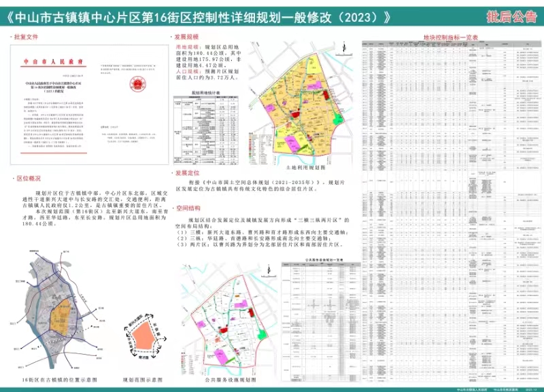Open the land-use statistics table under 规划用地统计表
Screen dimensions: 544x392
point(206,130)
